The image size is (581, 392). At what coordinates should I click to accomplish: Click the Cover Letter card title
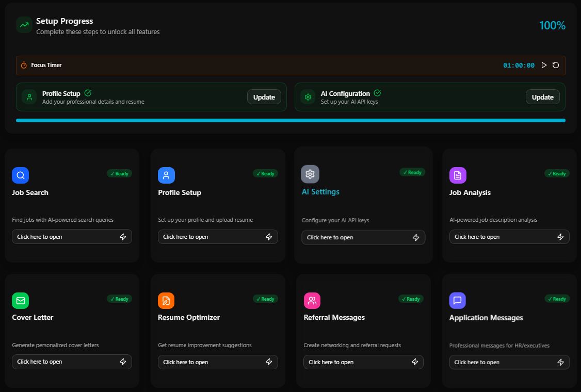[33, 317]
